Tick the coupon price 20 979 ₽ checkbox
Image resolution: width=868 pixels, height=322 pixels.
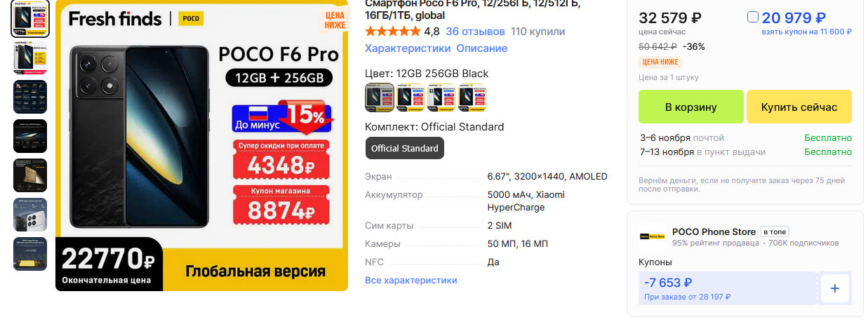coord(752,17)
